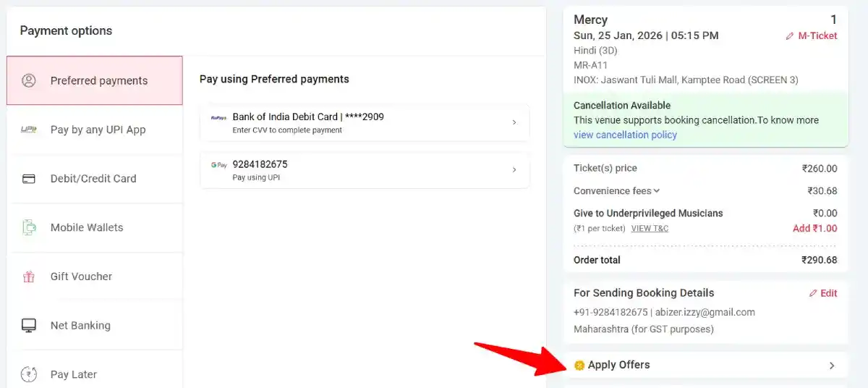
Task: Edit the booking contact details
Action: click(x=823, y=293)
